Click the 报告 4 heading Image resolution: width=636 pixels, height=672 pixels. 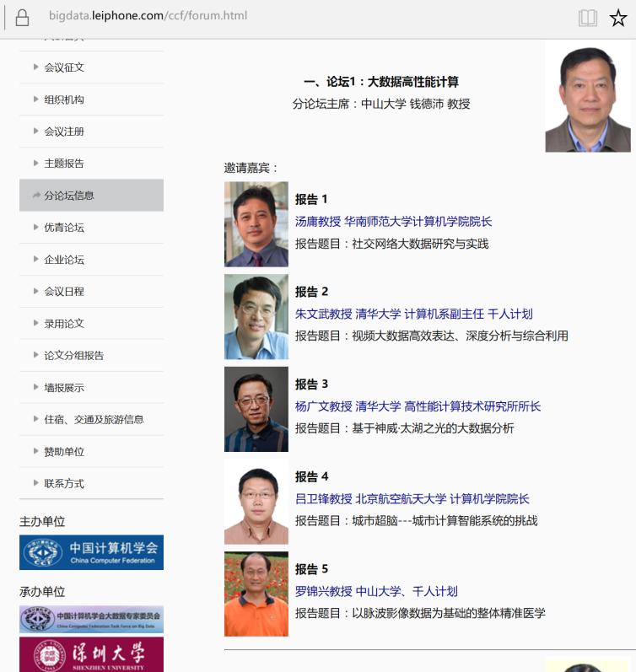[x=311, y=476]
